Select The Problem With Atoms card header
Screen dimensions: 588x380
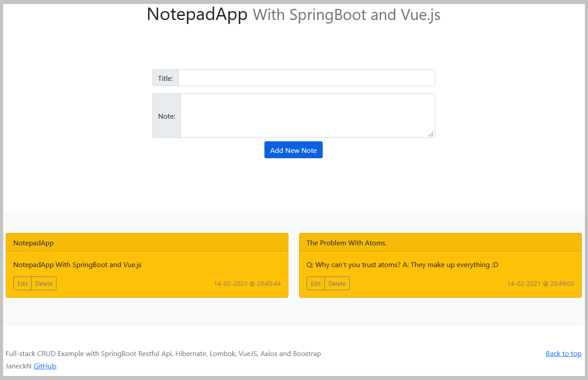pos(440,243)
